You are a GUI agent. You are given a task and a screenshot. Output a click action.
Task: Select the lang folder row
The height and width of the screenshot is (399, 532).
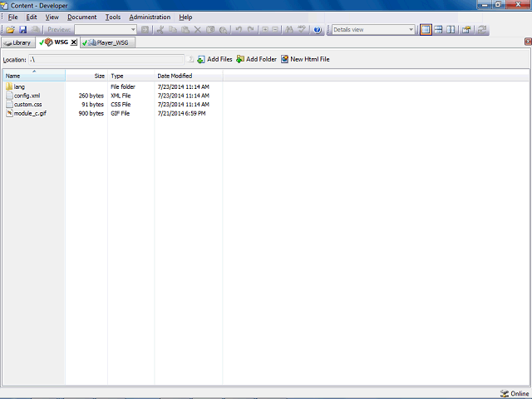[x=113, y=86]
